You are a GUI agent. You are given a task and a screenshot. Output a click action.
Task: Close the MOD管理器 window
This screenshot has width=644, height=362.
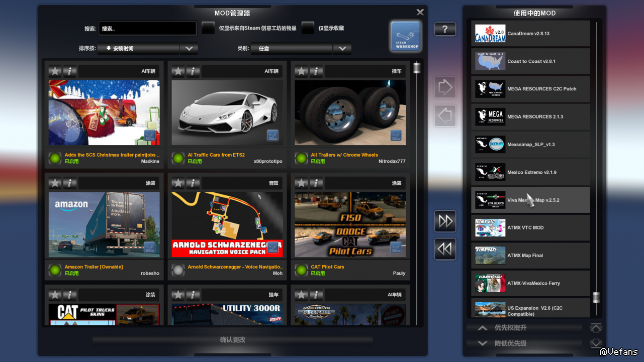[x=420, y=13]
